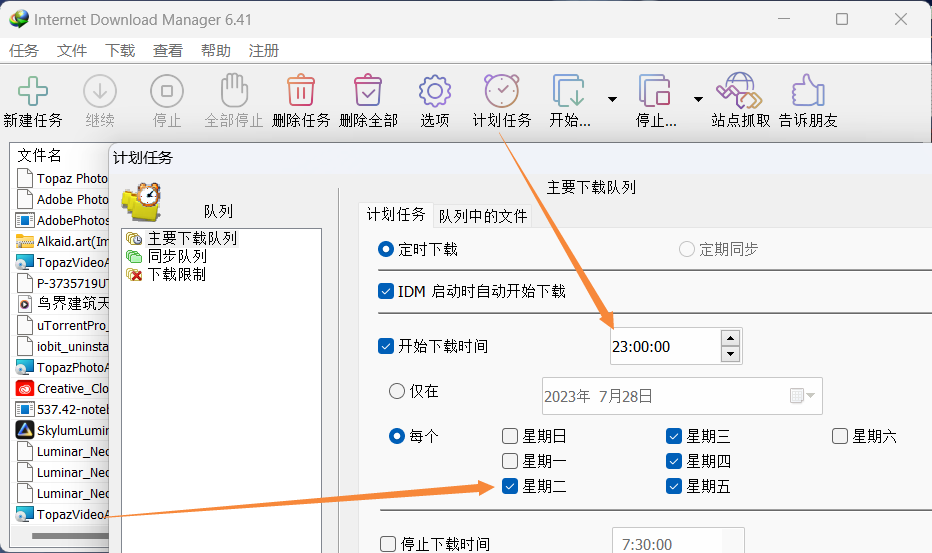Open the Site Grabber (站点抓取) icon
Screen dimensions: 932x553
739,90
